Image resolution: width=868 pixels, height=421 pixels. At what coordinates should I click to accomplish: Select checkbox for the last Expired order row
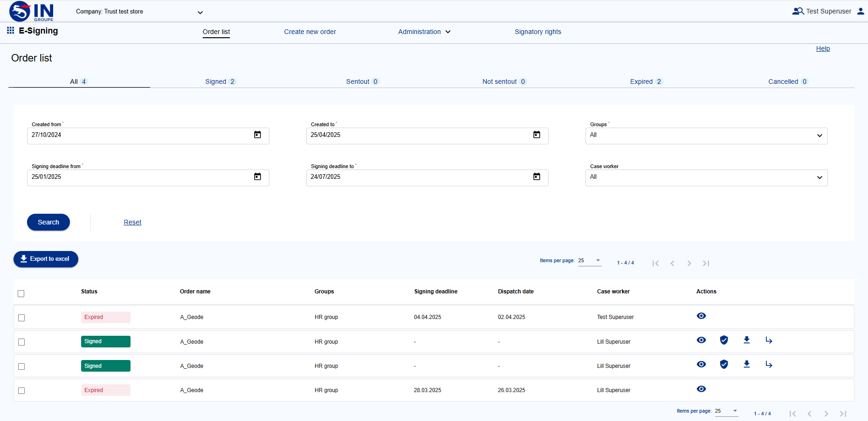pyautogui.click(x=21, y=391)
